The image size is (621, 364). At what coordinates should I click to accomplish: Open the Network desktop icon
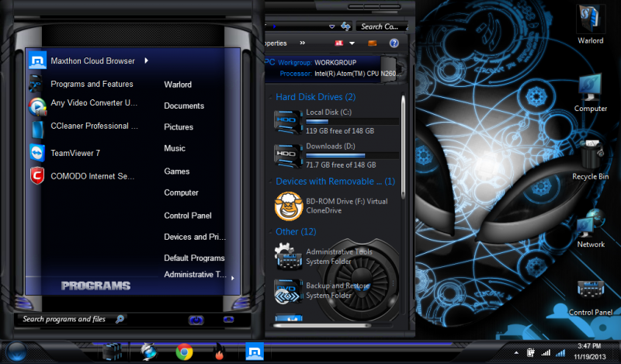[x=591, y=225]
